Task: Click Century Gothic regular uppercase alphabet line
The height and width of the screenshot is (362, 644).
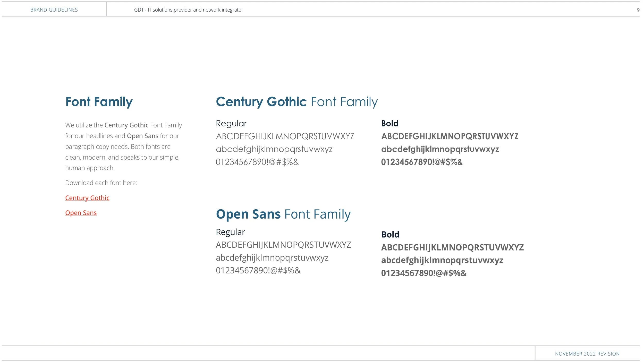Action: (x=285, y=136)
